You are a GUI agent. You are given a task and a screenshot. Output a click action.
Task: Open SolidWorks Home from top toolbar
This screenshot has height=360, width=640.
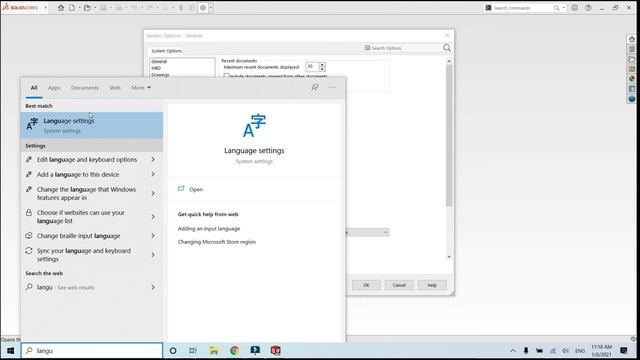[61, 8]
